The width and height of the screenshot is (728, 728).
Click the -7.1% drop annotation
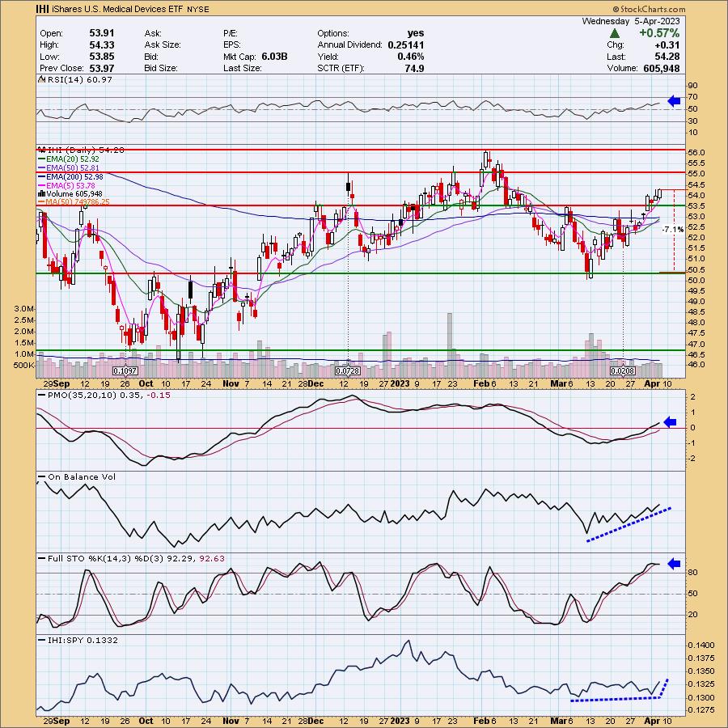tap(673, 230)
